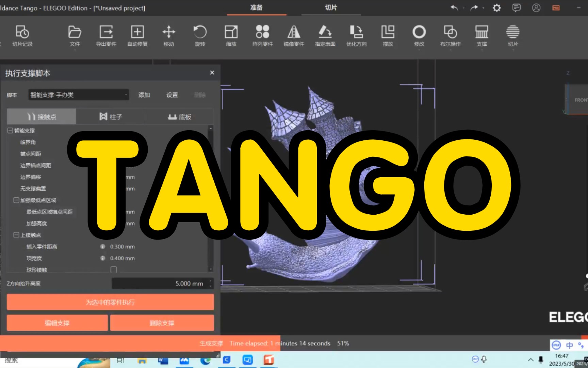The image size is (588, 368).
Task: Toggle the 球形接触 checkbox
Action: (114, 270)
